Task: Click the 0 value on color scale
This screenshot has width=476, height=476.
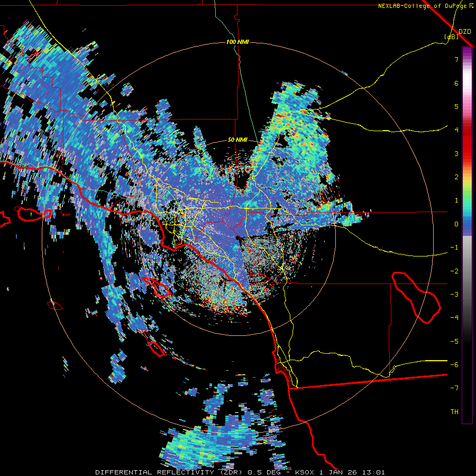Action: pos(456,224)
